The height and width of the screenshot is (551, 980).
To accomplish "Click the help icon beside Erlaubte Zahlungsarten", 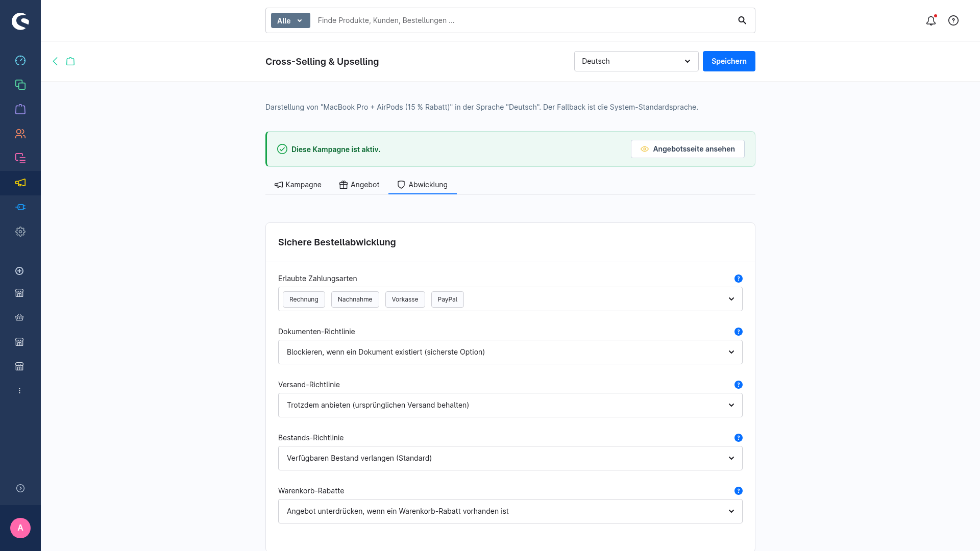I will 738,279.
